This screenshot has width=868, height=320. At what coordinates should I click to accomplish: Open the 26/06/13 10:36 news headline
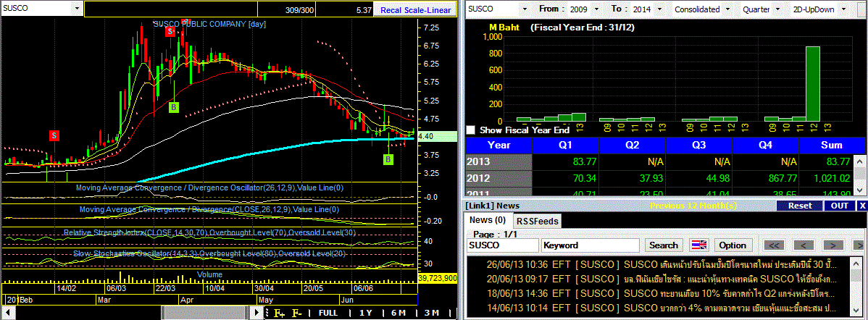662,264
